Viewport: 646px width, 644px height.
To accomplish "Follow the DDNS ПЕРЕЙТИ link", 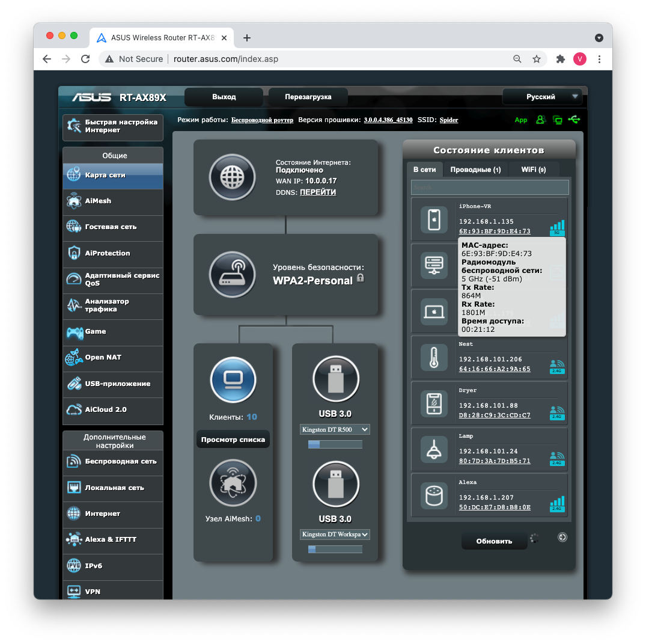I will point(318,192).
